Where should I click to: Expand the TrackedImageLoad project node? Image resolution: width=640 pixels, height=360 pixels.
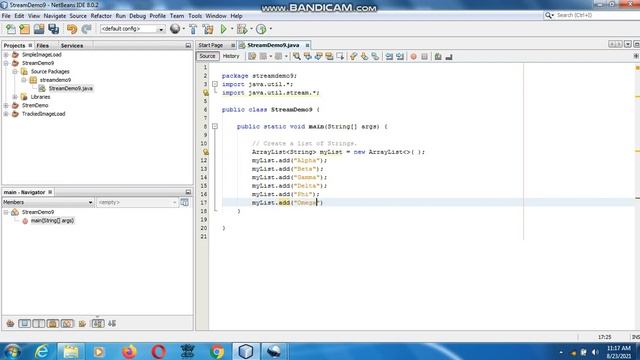click(6, 114)
